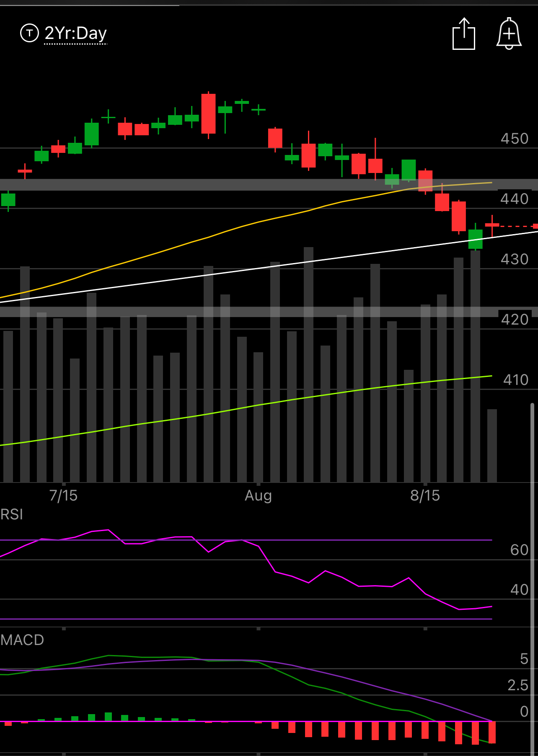Viewport: 538px width, 756px height.
Task: Add a price alert with bell icon
Action: [509, 34]
